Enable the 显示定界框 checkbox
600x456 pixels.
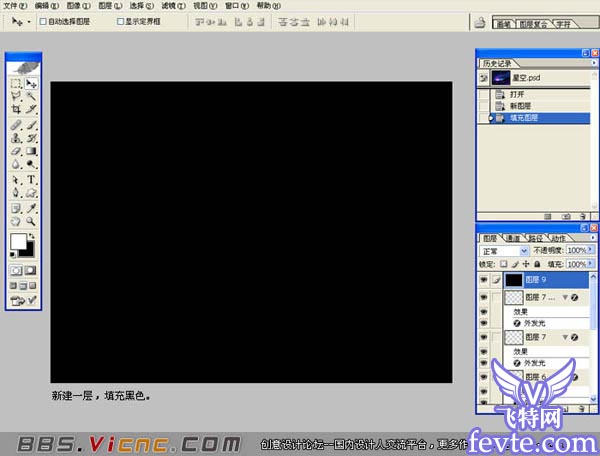click(x=121, y=20)
